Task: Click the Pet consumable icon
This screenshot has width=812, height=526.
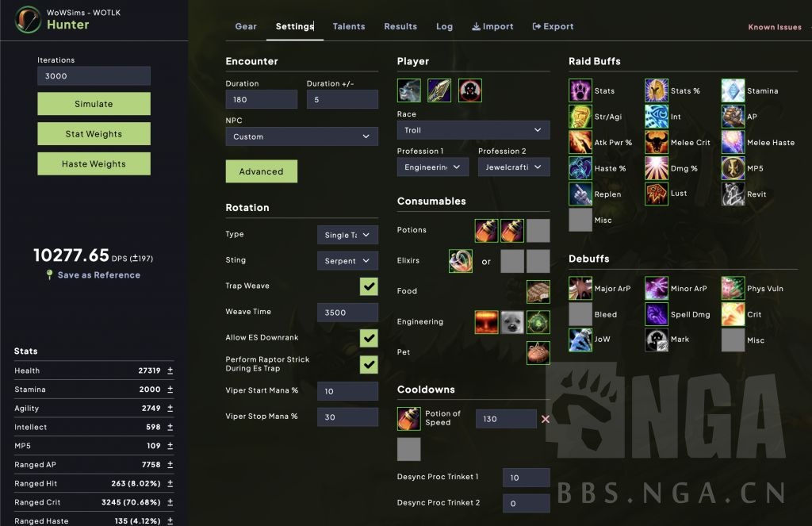Action: coord(538,352)
